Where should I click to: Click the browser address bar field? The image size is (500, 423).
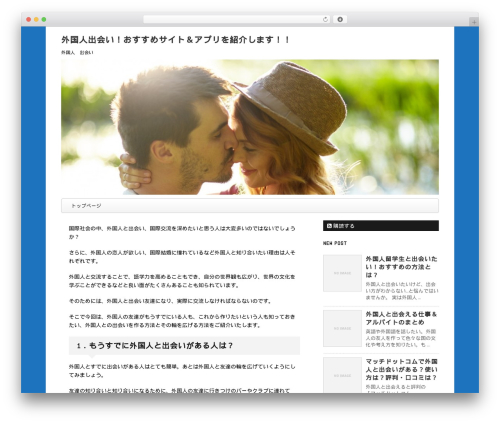click(236, 20)
